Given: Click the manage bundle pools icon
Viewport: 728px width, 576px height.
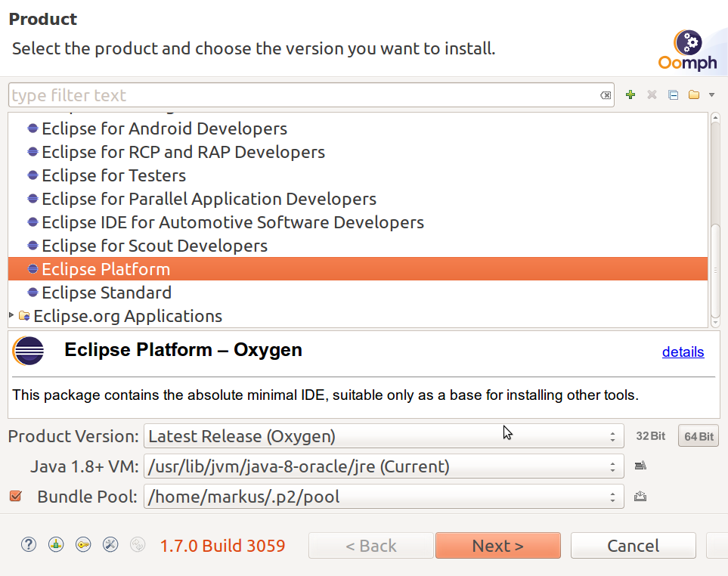Looking at the screenshot, I should pyautogui.click(x=640, y=497).
